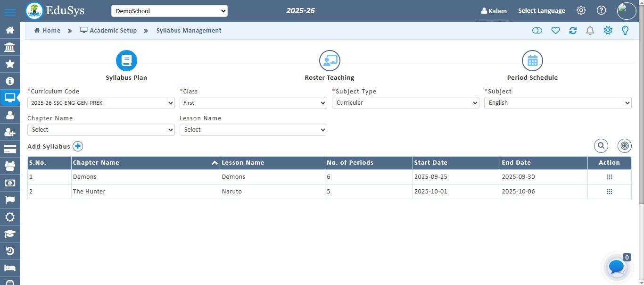Click the refresh arrows icon
The width and height of the screenshot is (644, 285).
click(573, 31)
